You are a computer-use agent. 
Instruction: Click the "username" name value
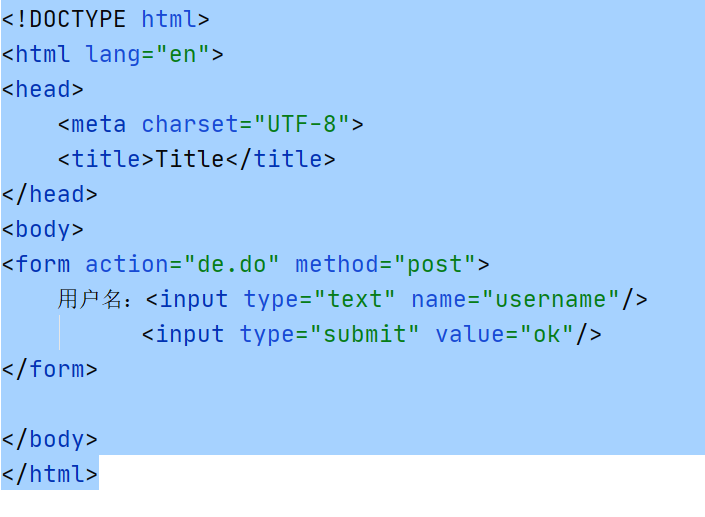click(x=551, y=299)
